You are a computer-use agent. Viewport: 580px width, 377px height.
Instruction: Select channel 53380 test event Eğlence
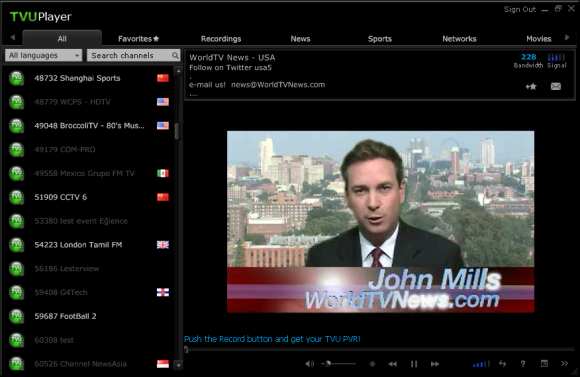(89, 221)
